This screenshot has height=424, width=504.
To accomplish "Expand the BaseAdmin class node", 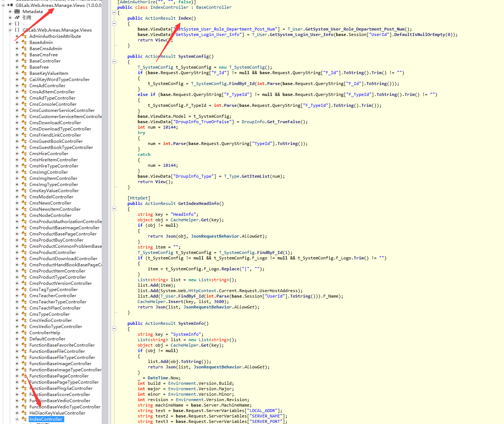I will click(x=17, y=43).
